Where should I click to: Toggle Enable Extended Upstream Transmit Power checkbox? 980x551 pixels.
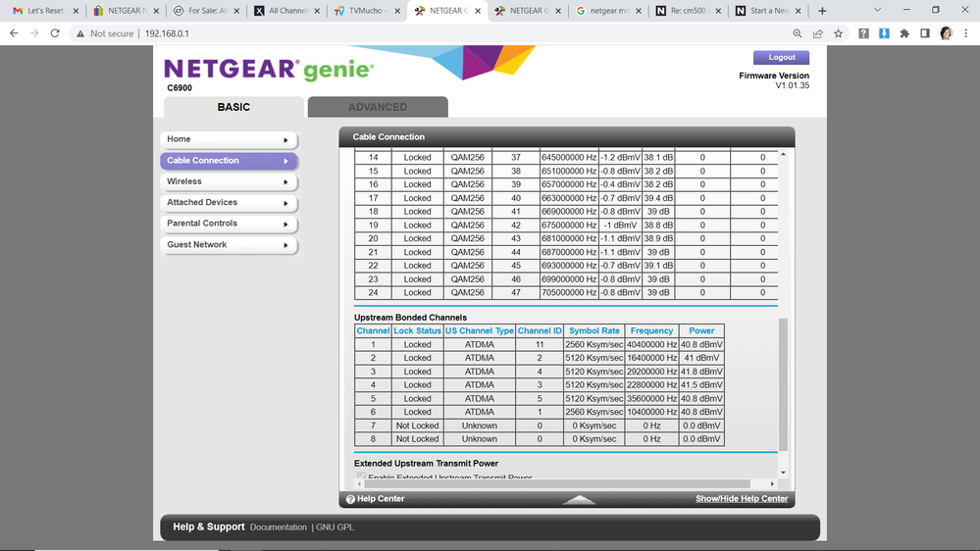(x=360, y=477)
